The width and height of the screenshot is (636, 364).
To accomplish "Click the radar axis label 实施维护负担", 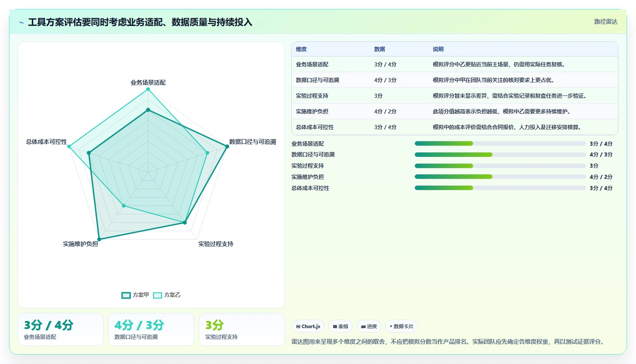I will click(80, 244).
